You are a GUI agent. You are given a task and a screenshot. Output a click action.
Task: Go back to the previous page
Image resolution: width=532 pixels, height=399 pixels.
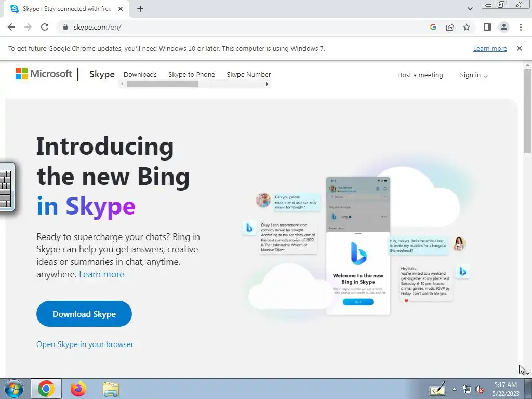point(11,27)
